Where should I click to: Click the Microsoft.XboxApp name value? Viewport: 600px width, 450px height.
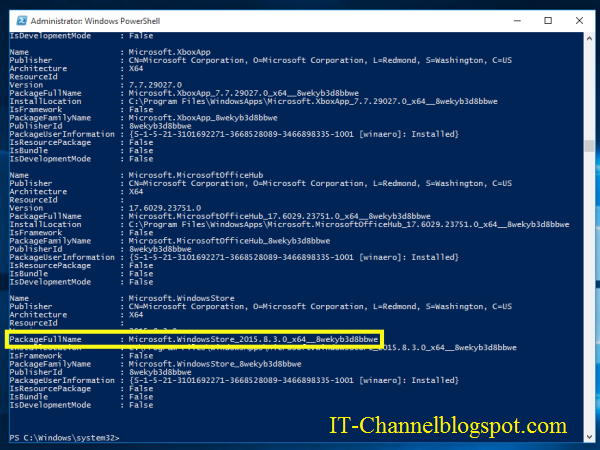[170, 52]
